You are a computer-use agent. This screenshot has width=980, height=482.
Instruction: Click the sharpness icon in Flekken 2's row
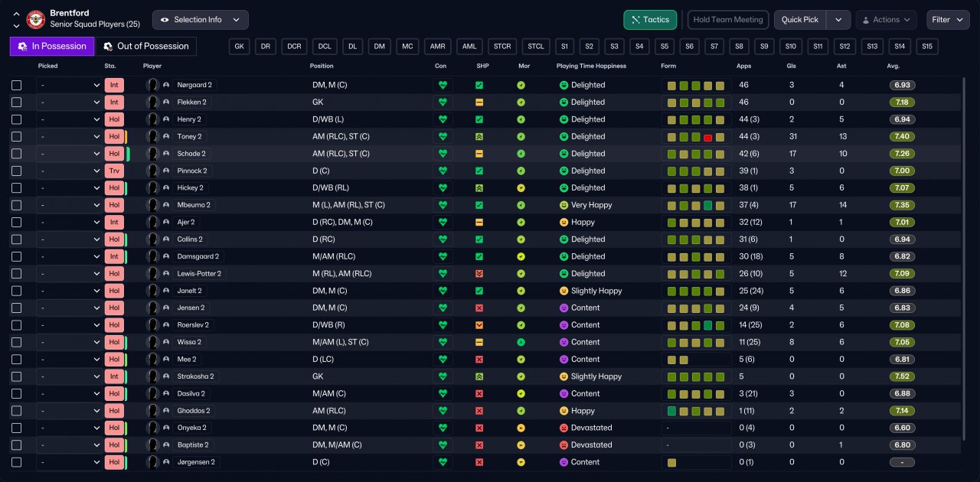(479, 102)
